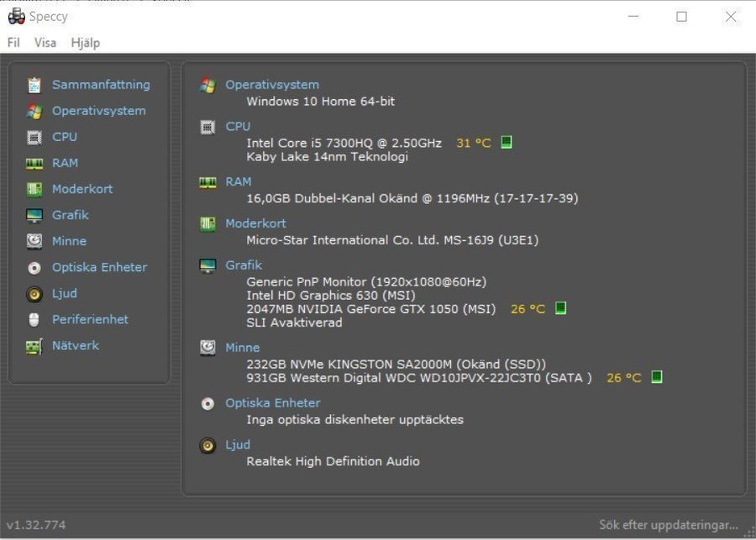The width and height of the screenshot is (756, 540).
Task: Click the Operativsystem Windows flag icon in sidebar
Action: point(34,111)
